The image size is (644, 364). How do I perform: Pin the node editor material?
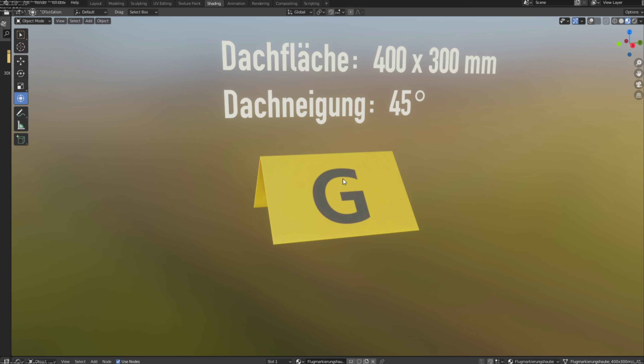point(382,361)
